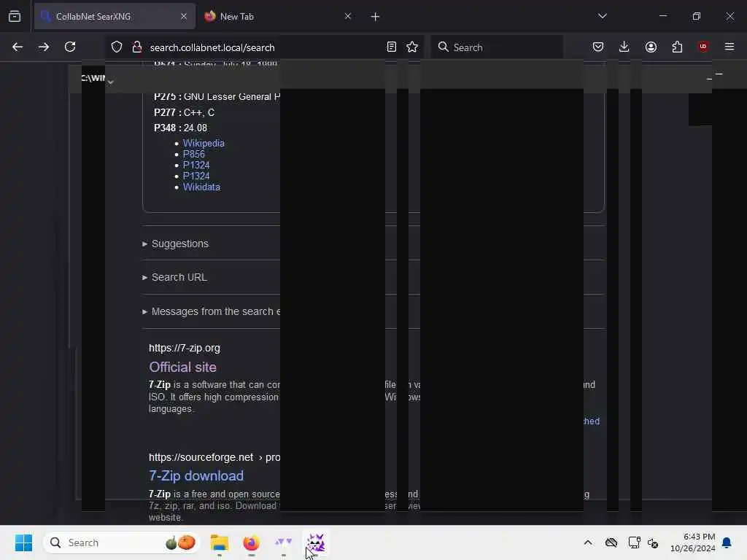Image resolution: width=747 pixels, height=560 pixels.
Task: Open the uBlock Origin extension icon
Action: coord(703,46)
